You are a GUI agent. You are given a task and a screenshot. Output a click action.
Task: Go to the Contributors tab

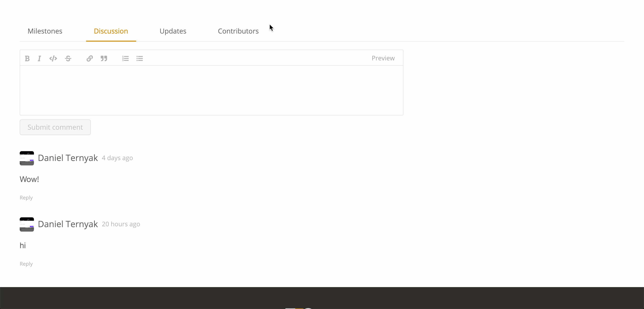pyautogui.click(x=238, y=31)
